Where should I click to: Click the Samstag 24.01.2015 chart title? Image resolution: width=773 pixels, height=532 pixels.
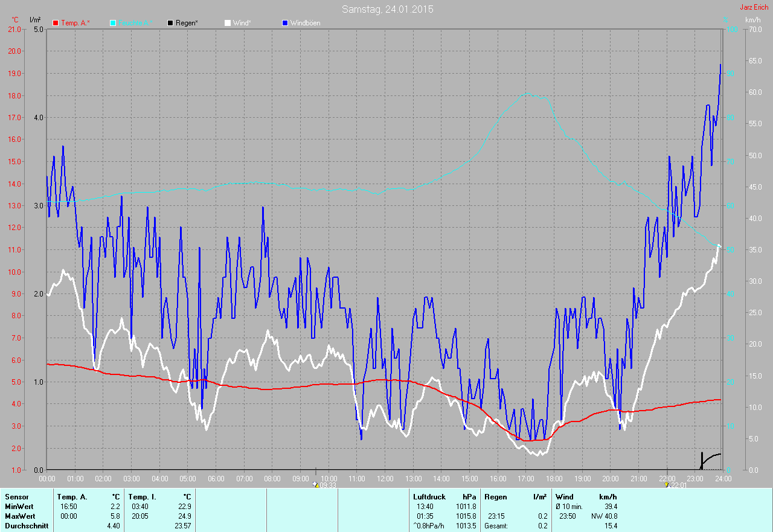pyautogui.click(x=387, y=9)
